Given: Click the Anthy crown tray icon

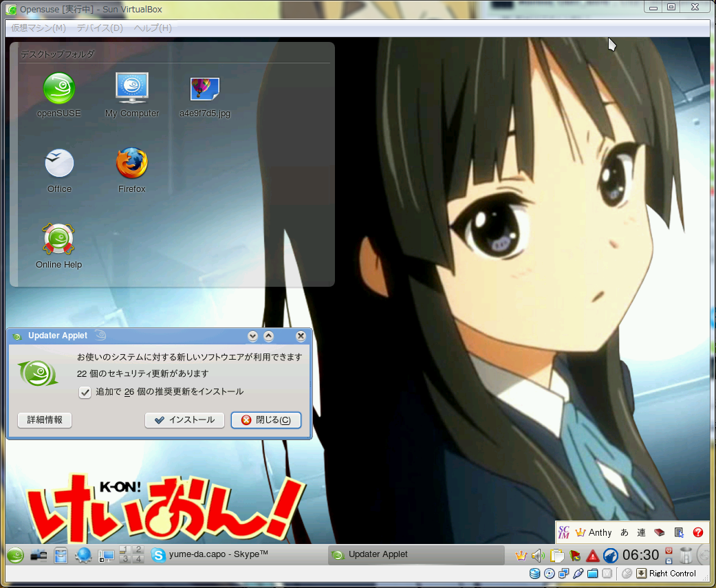Looking at the screenshot, I should (521, 556).
